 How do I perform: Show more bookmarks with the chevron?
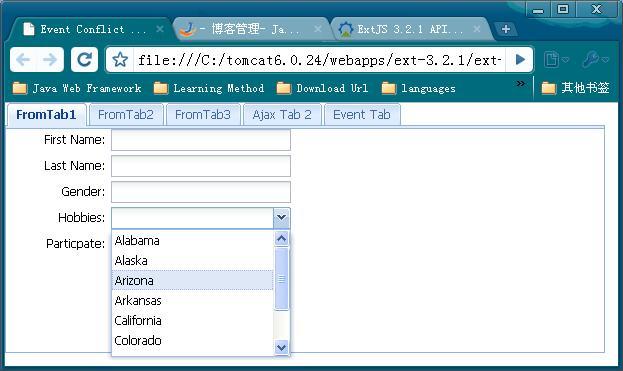point(520,83)
